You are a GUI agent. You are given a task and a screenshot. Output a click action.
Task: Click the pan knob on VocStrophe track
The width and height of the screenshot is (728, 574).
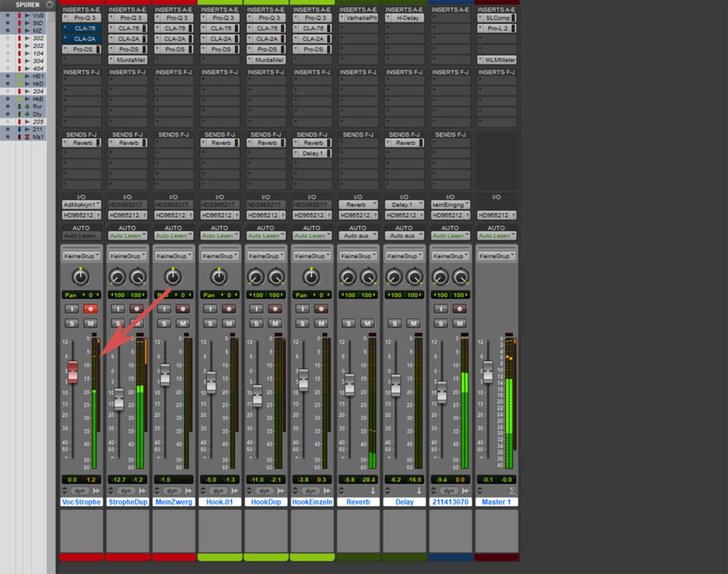(x=81, y=277)
